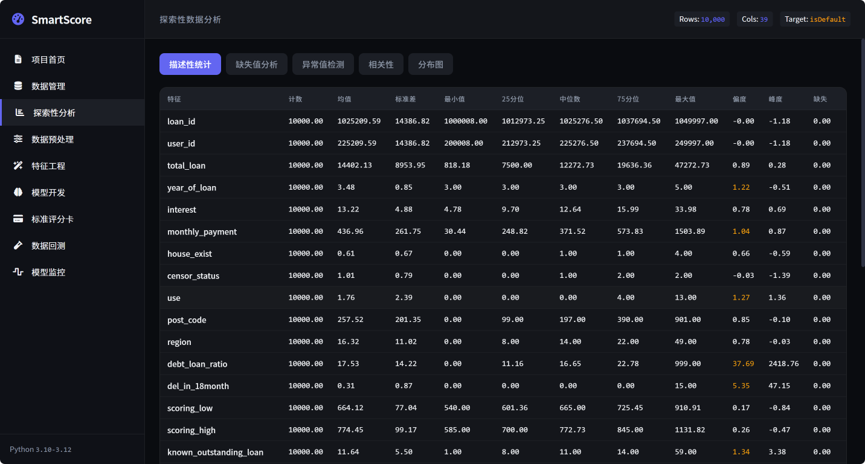Click the 中位数 column header
Viewport: 865px width, 464px height.
[570, 99]
